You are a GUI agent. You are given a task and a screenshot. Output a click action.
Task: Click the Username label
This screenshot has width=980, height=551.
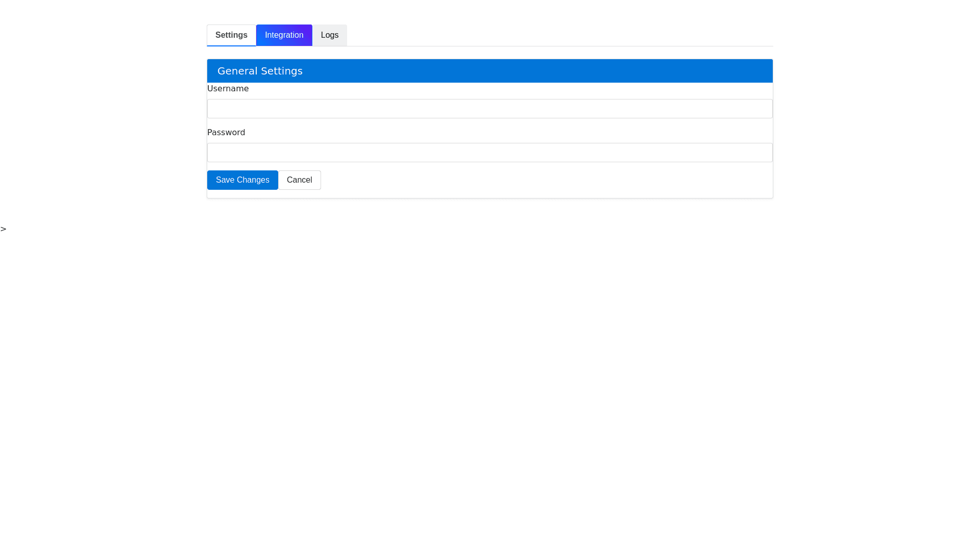click(x=228, y=89)
